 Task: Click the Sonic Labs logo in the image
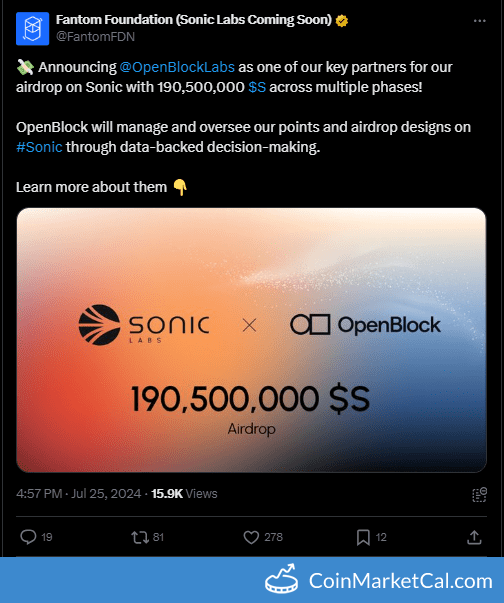pos(144,325)
